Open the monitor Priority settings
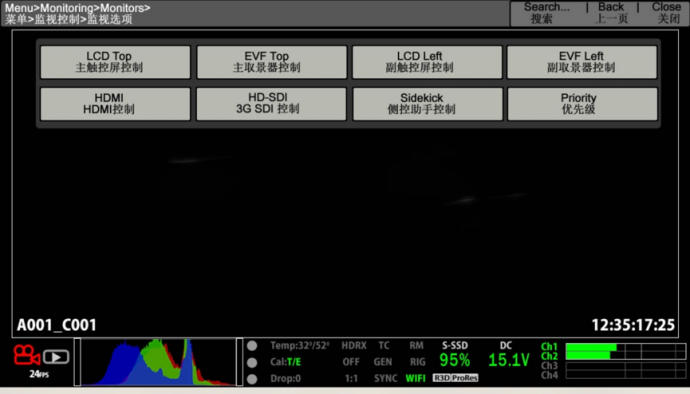This screenshot has height=394, width=690. pos(582,104)
